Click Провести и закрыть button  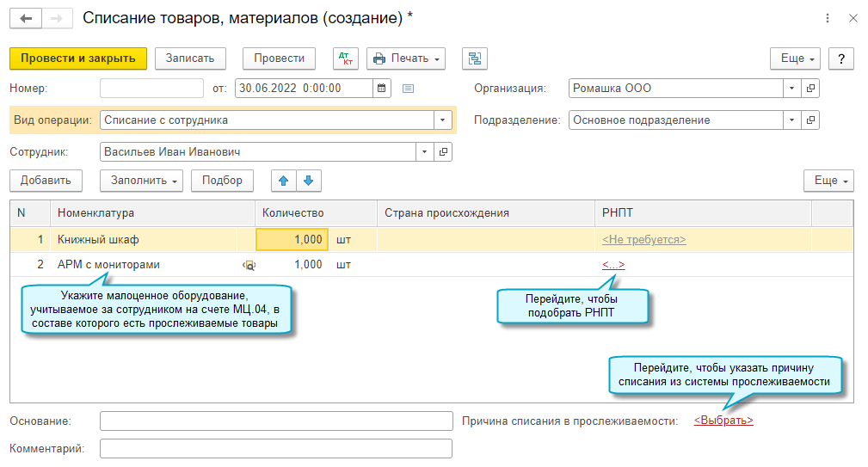[x=78, y=58]
